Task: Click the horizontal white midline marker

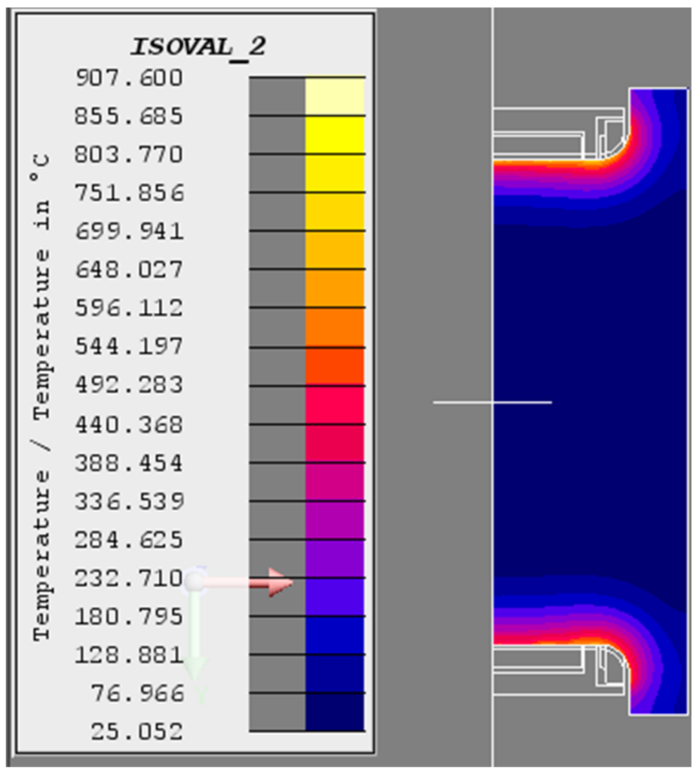Action: tap(492, 402)
